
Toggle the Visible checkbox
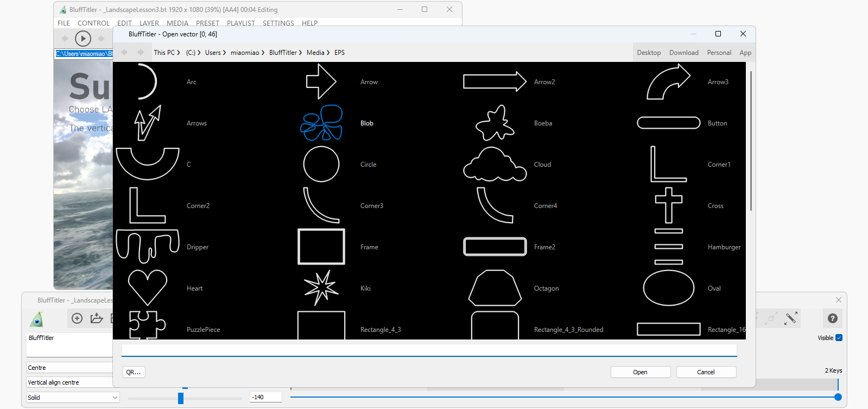pyautogui.click(x=839, y=338)
